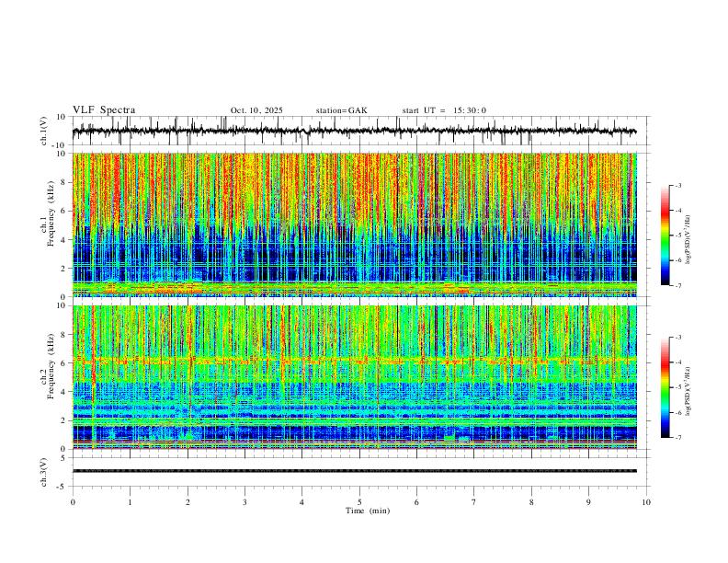Click the 6 kHz orange band in ch.2 spectrogram
Screen dimensions: 728x563
coord(354,361)
